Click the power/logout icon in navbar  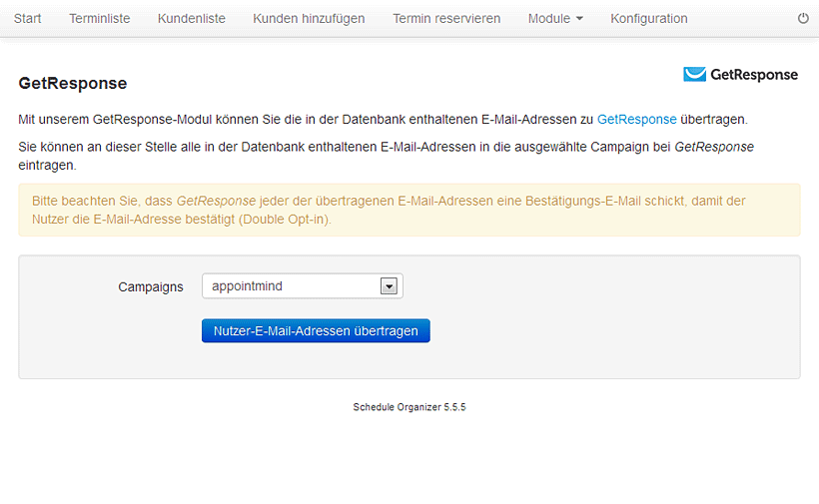point(803,18)
